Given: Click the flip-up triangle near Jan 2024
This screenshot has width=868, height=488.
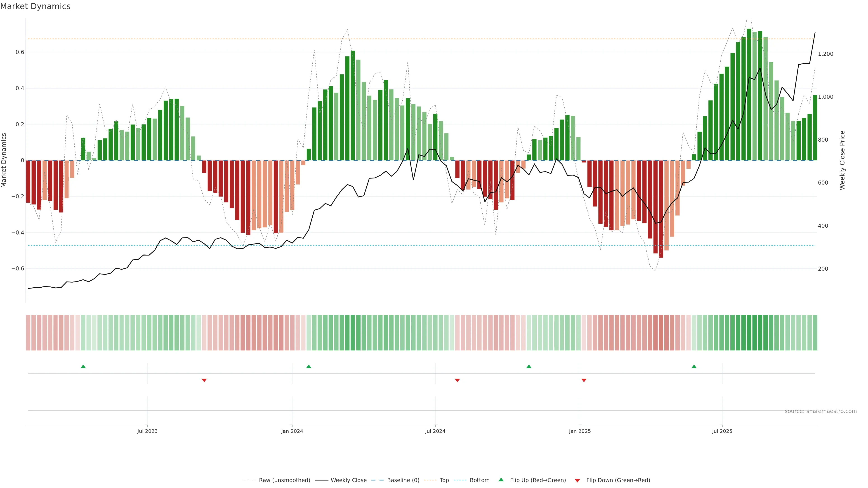Looking at the screenshot, I should [309, 366].
